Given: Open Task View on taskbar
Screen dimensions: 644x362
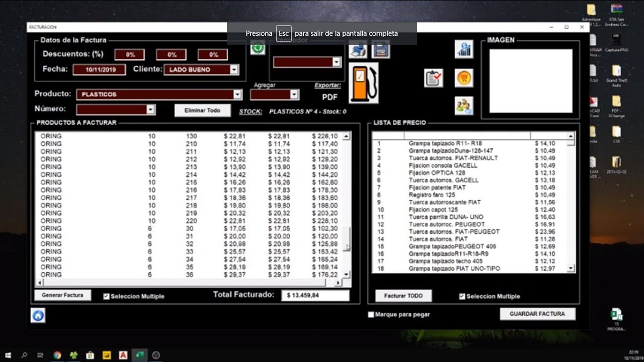Looking at the screenshot, I should coord(40,355).
